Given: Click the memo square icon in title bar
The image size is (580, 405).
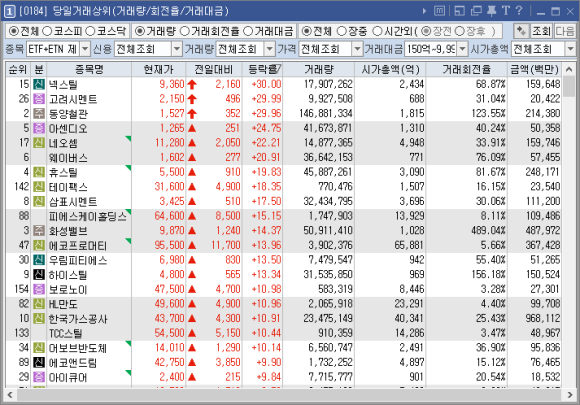Looking at the screenshot, I should (439, 11).
